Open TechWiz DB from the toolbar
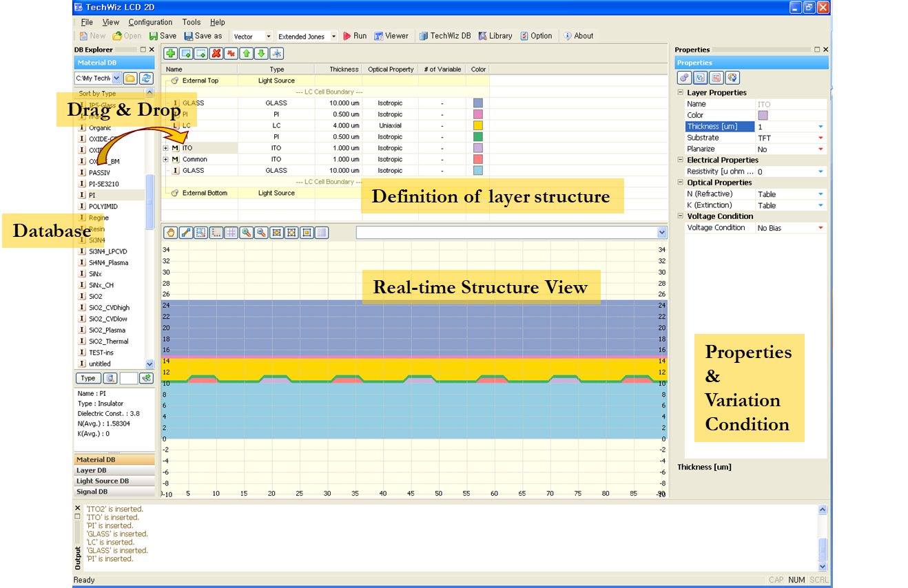 point(445,36)
